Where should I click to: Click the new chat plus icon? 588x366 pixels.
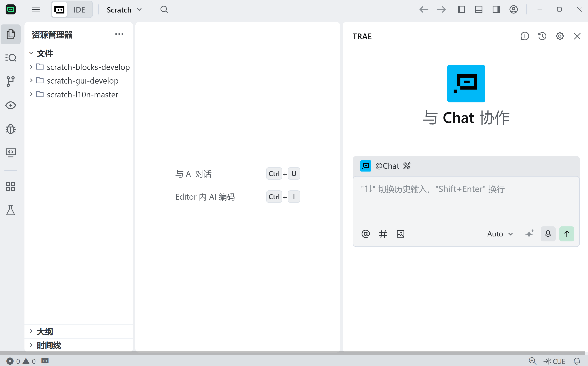525,36
